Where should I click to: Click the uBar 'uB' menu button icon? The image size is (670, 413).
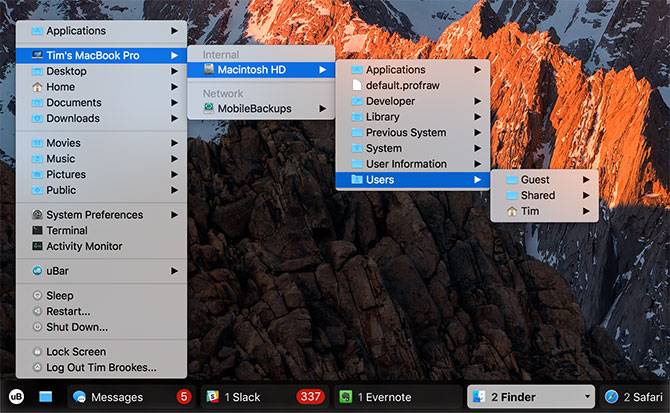pyautogui.click(x=16, y=397)
